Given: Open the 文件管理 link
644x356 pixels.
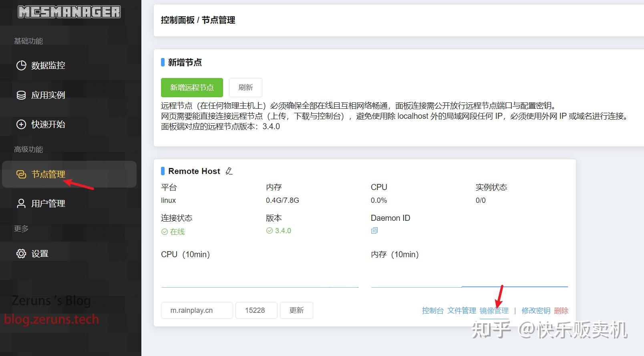Looking at the screenshot, I should [x=461, y=311].
